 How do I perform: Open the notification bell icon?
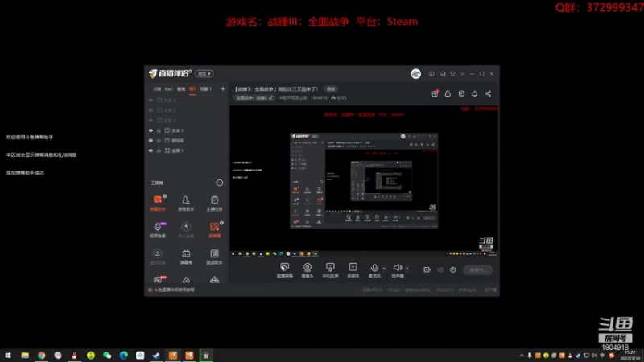click(474, 93)
